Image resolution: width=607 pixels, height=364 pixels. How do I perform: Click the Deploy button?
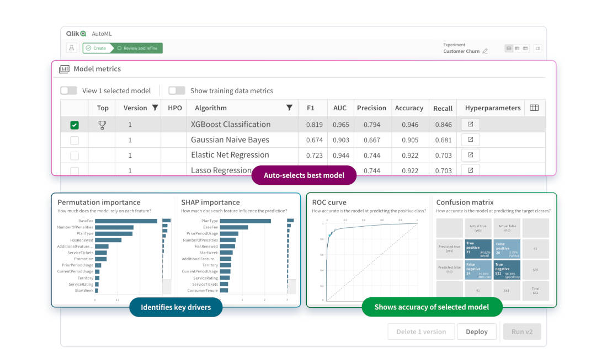[x=477, y=331]
